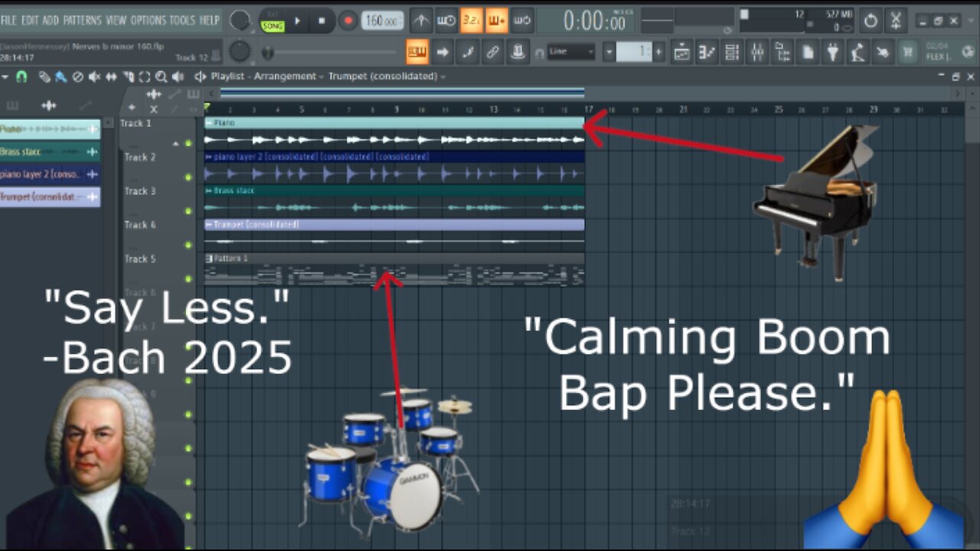
Task: Toggle typing keyboard to piano
Action: (417, 52)
